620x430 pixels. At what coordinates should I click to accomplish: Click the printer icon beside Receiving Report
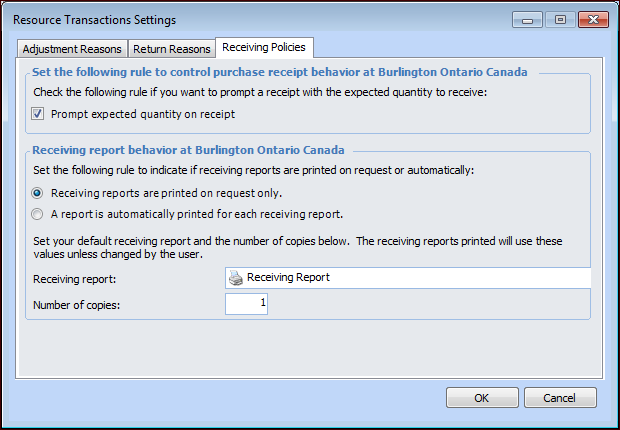tap(236, 278)
